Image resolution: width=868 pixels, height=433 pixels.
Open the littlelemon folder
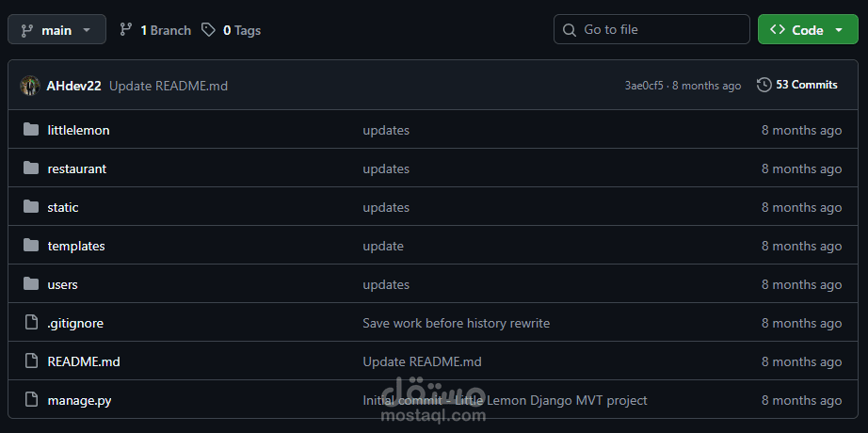78,130
